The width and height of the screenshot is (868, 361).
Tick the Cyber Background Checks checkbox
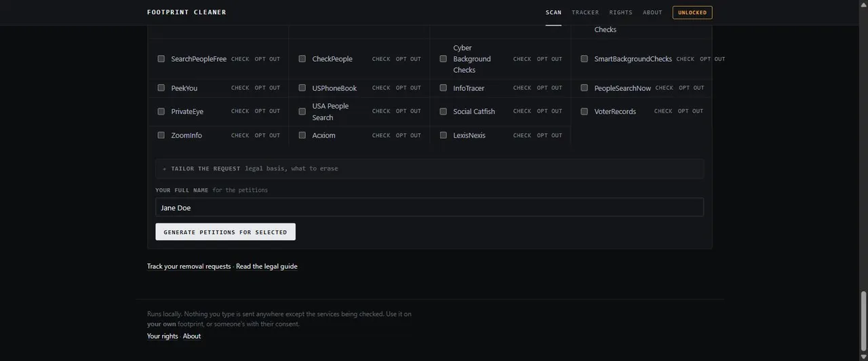pos(443,59)
